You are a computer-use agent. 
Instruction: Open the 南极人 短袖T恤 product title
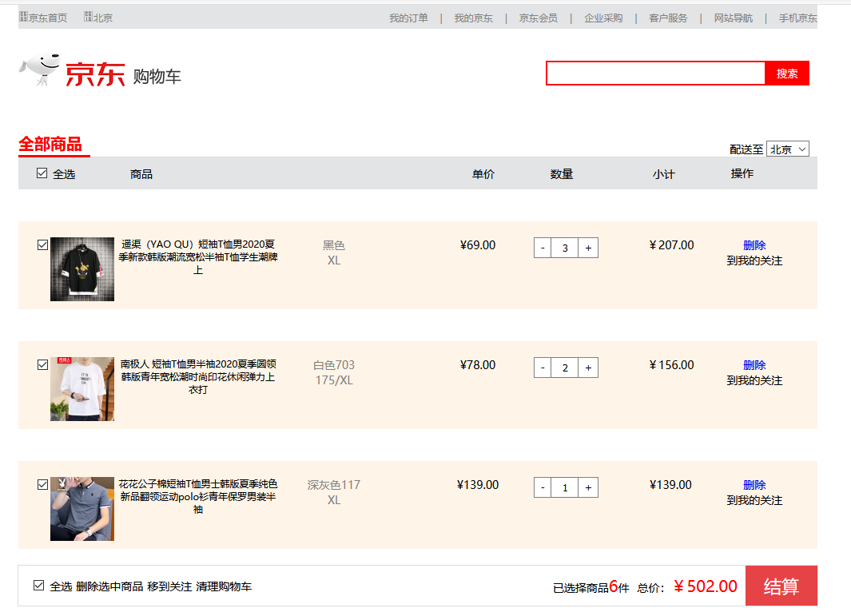[x=198, y=376]
